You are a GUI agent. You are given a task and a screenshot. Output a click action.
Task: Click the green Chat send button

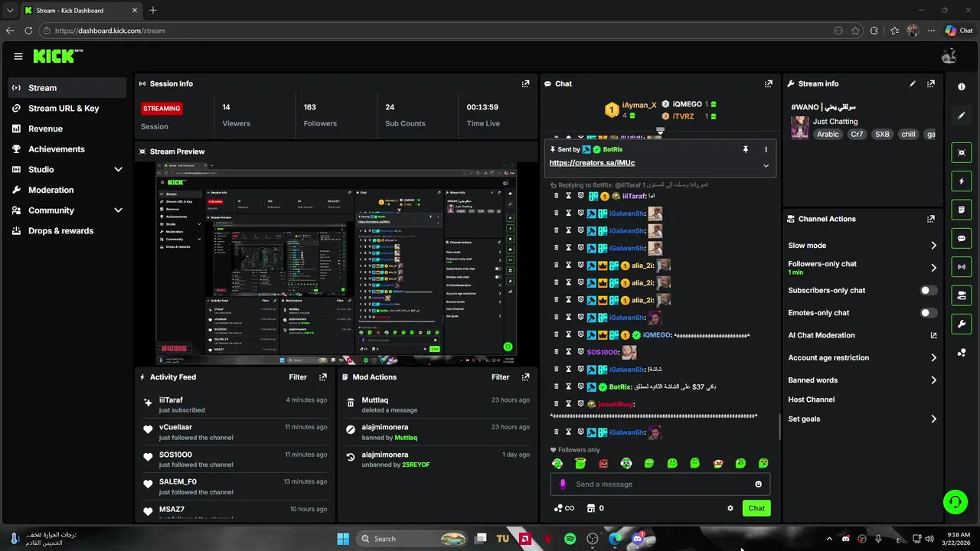point(756,508)
